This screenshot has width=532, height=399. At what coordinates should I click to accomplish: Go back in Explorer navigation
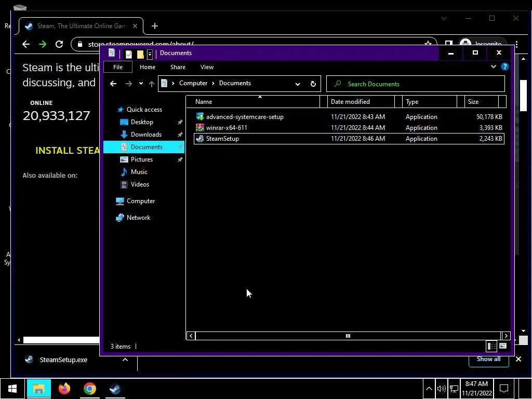pyautogui.click(x=113, y=84)
